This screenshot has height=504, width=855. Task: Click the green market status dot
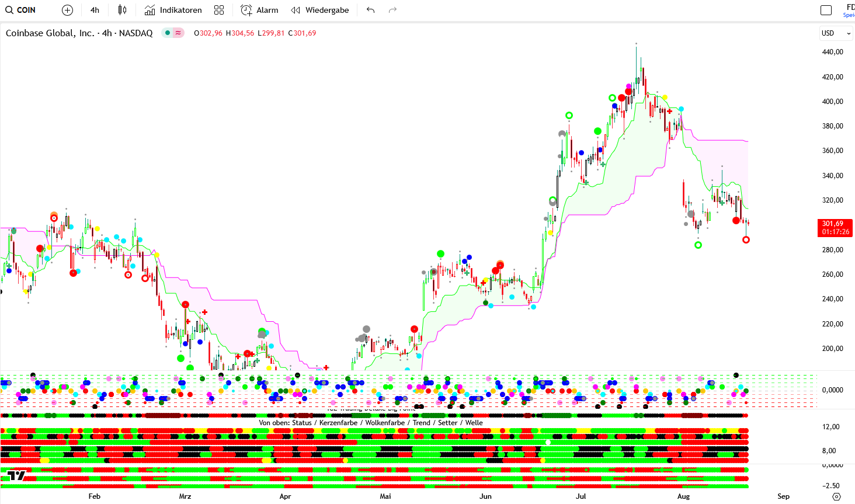coord(168,33)
